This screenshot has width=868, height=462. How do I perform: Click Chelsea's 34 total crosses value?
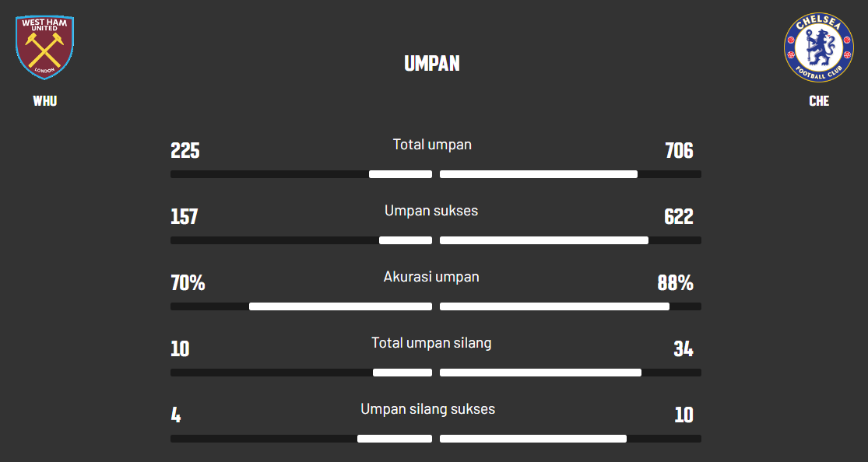[x=683, y=349]
